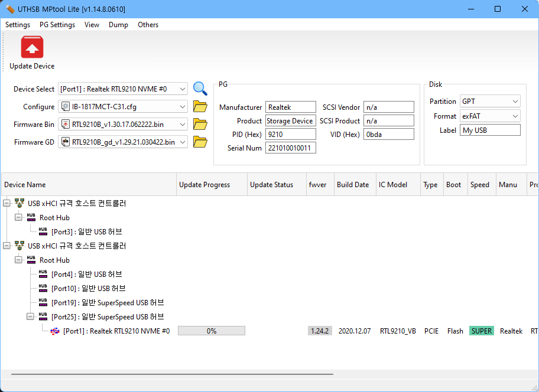Select the Port19 SuperSpeed USB hub row
539x392 pixels.
click(108, 302)
